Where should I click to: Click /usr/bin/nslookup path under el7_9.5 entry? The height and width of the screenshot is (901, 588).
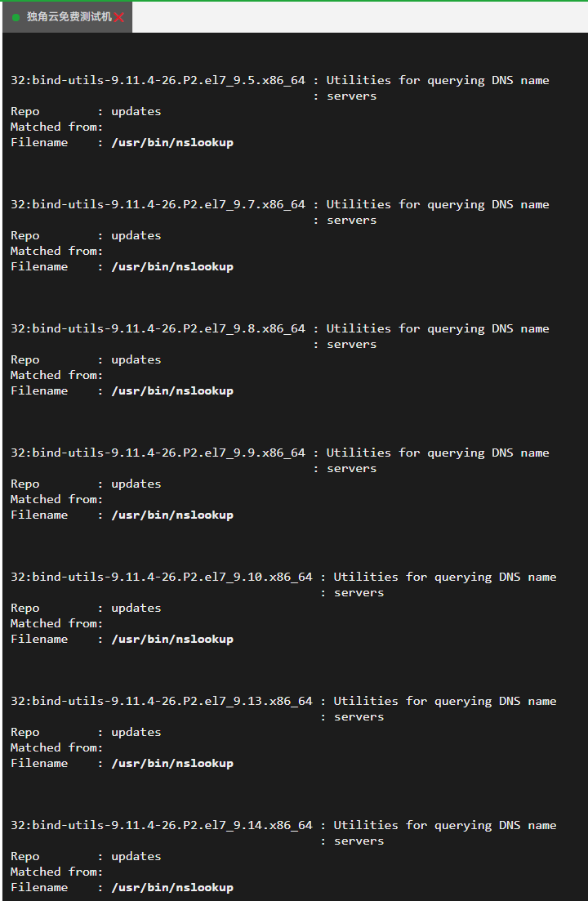click(x=172, y=142)
